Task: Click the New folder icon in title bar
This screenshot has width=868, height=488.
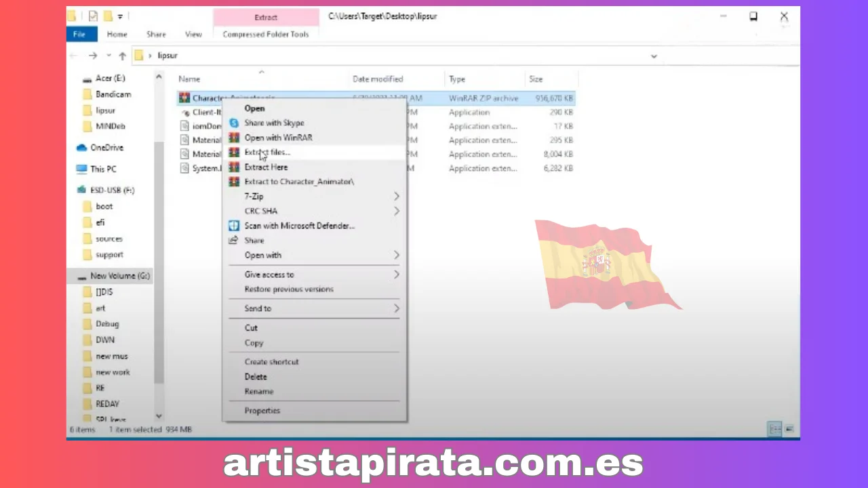Action: coord(107,16)
